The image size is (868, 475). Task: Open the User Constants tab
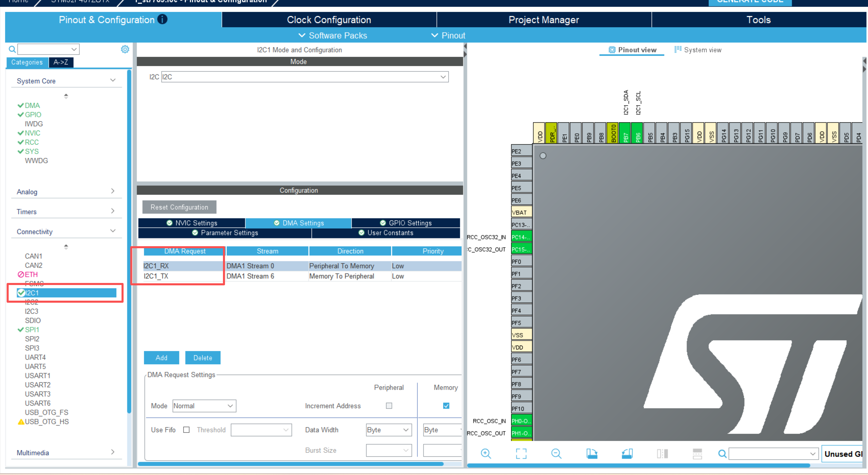[386, 233]
